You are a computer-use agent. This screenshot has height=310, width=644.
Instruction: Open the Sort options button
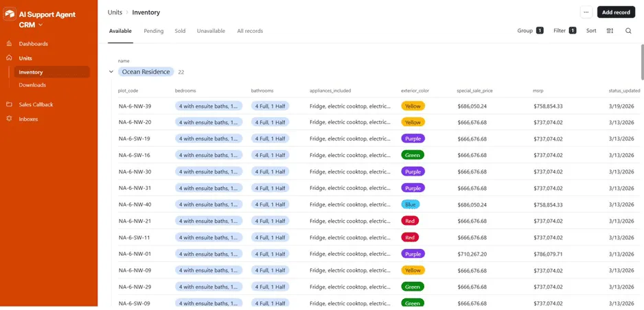(x=591, y=31)
